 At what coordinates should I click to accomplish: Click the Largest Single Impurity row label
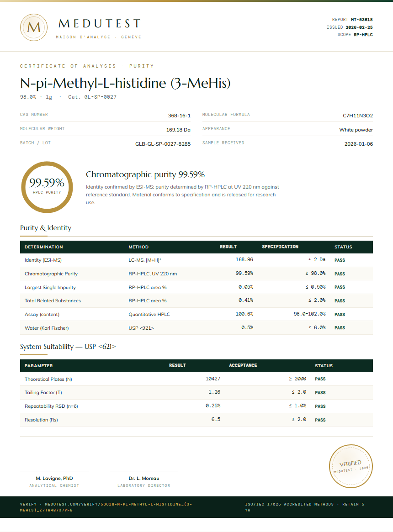pos(50,287)
